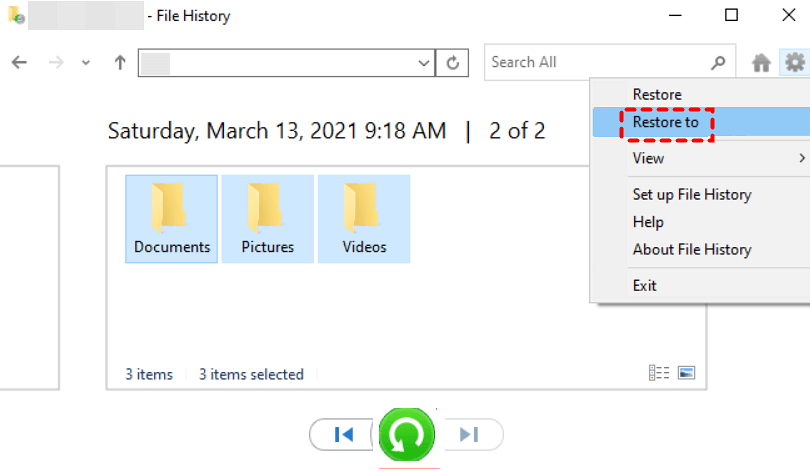Go up one folder level

[120, 62]
